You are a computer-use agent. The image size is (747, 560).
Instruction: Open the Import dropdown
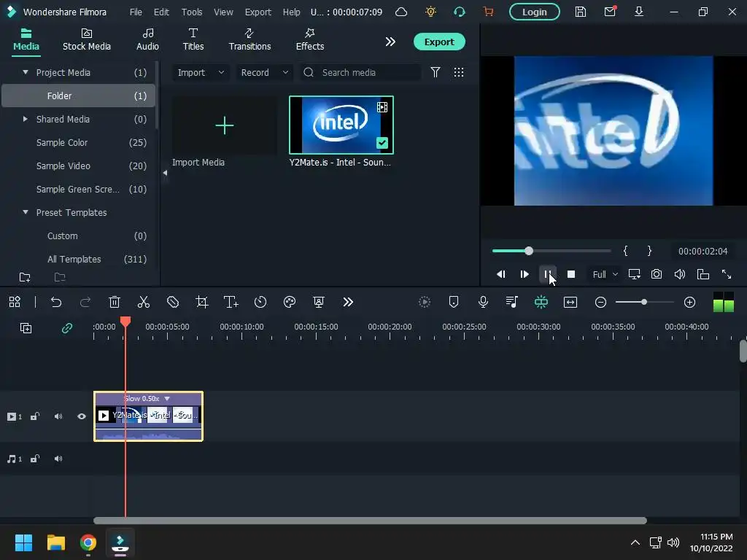pos(200,72)
